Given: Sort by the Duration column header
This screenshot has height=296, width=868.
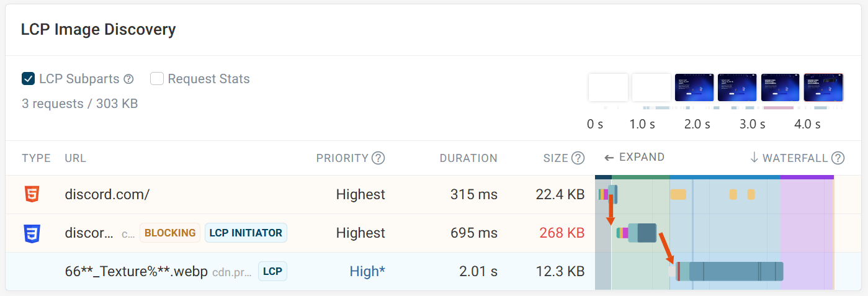Looking at the screenshot, I should click(468, 158).
